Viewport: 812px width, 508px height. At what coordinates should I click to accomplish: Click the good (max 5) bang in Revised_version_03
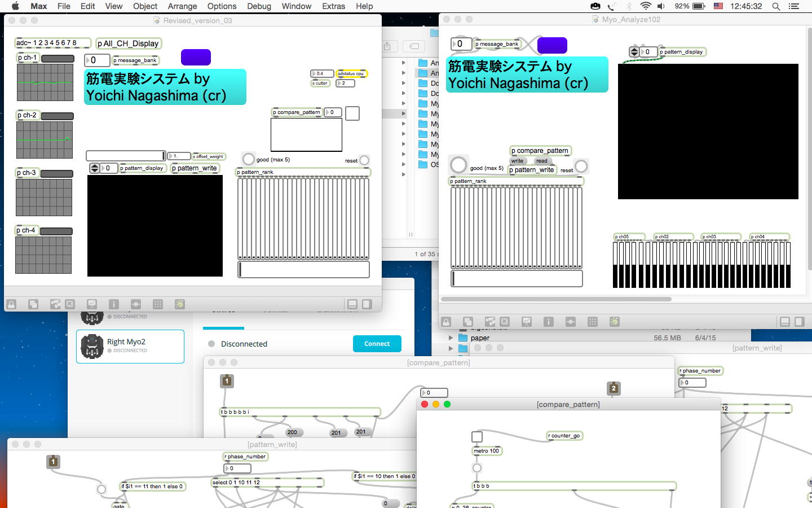click(249, 159)
